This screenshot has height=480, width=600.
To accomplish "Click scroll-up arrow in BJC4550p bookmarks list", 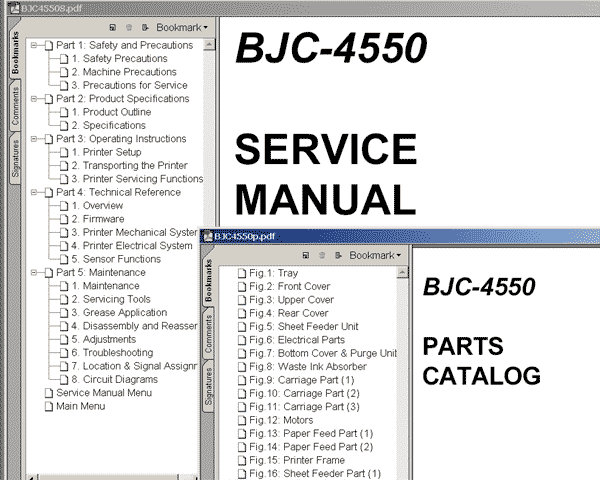I will tap(402, 273).
